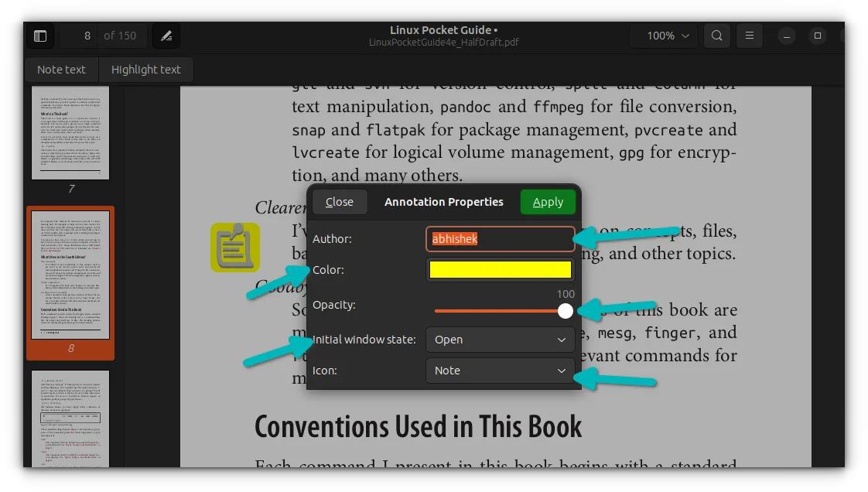Click Close in Annotation Properties
This screenshot has width=868, height=492.
(x=339, y=202)
